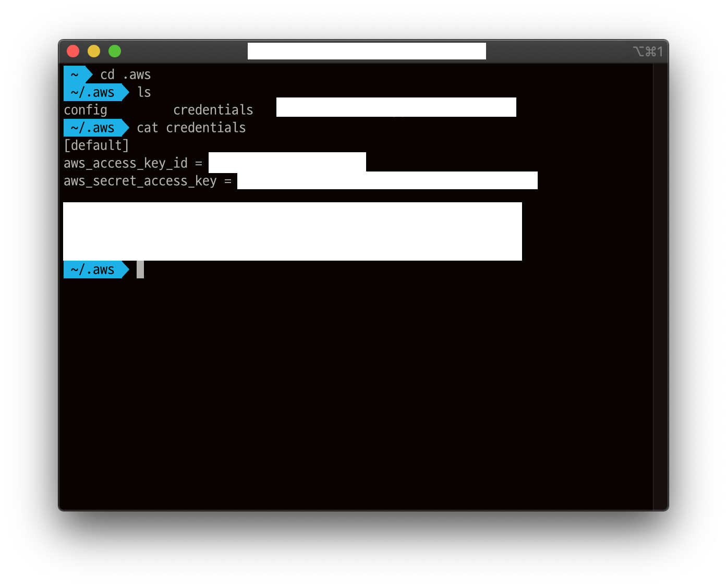Image resolution: width=727 pixels, height=588 pixels.
Task: Click the config filename in the ls output
Action: [85, 110]
